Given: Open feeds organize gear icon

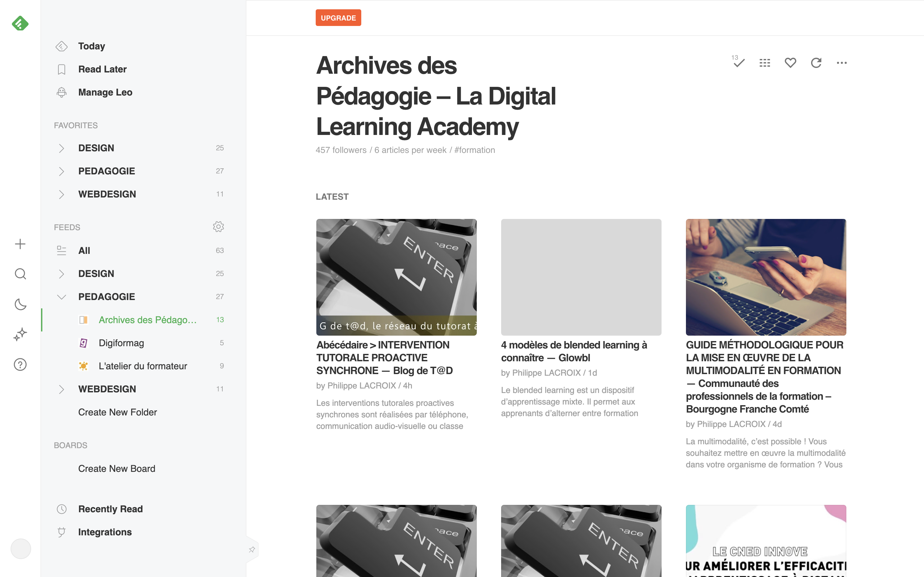Looking at the screenshot, I should [218, 227].
